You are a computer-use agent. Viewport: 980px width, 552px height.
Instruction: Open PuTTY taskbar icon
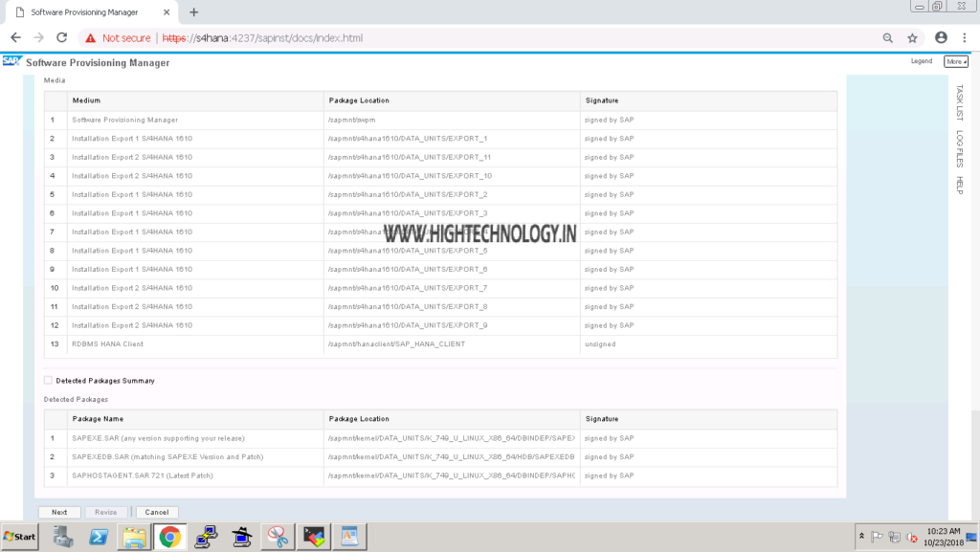point(206,537)
